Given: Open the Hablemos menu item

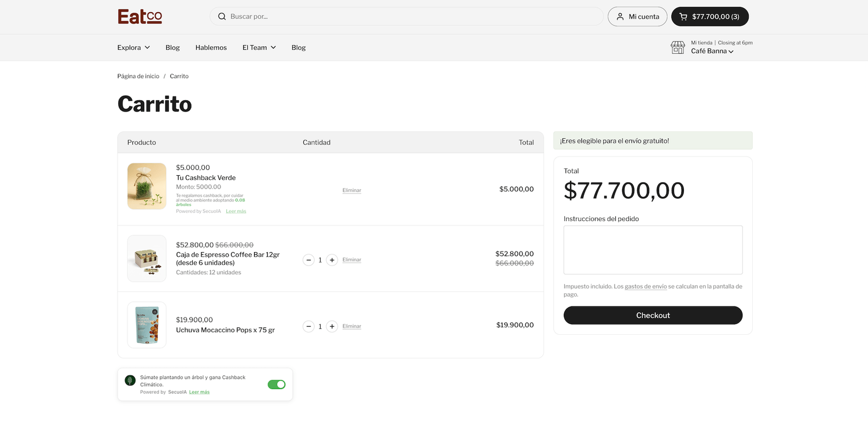Looking at the screenshot, I should click(211, 47).
